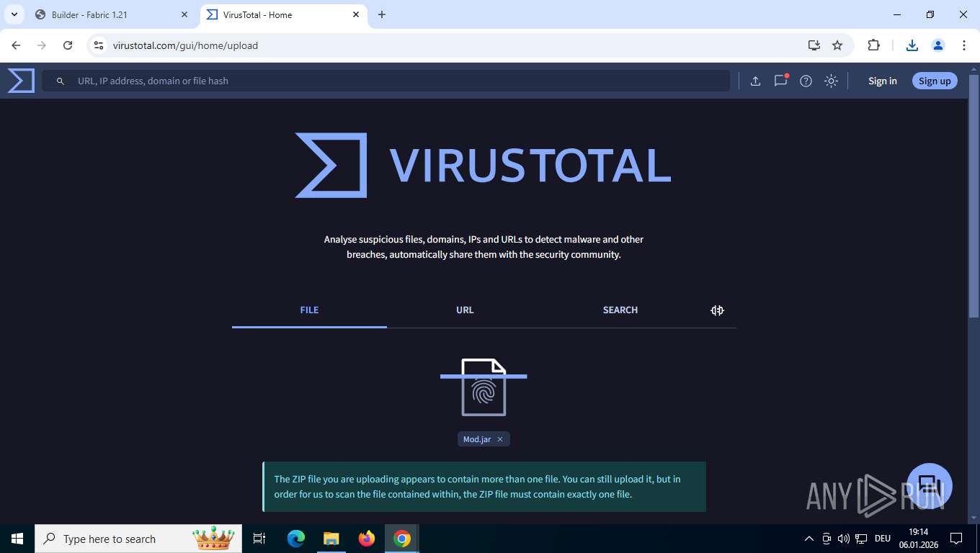Toggle light/dark theme sun icon

[x=831, y=81]
